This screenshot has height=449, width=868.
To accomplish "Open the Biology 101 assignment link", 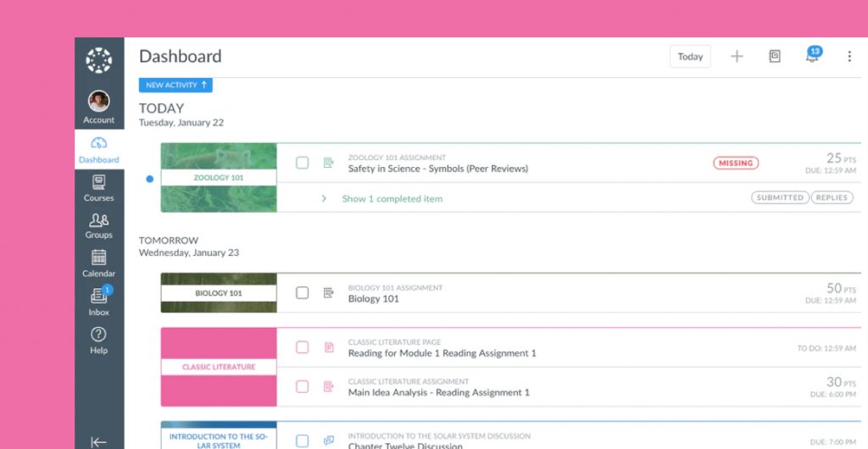I will pyautogui.click(x=374, y=298).
